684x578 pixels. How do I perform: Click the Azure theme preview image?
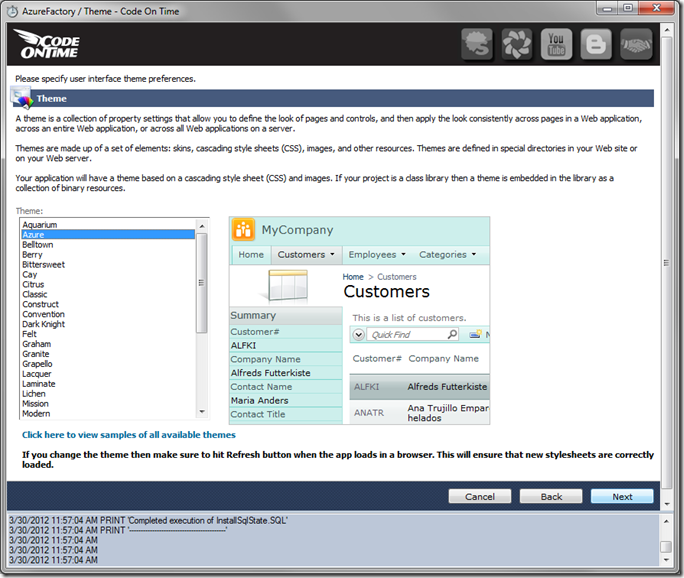pyautogui.click(x=359, y=321)
